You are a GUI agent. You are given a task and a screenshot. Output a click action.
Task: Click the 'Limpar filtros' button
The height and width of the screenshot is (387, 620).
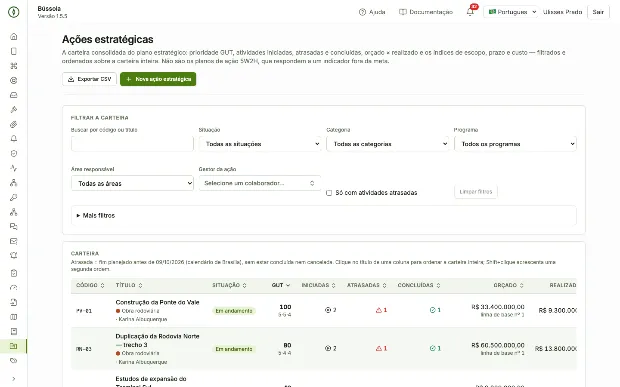[x=476, y=192]
